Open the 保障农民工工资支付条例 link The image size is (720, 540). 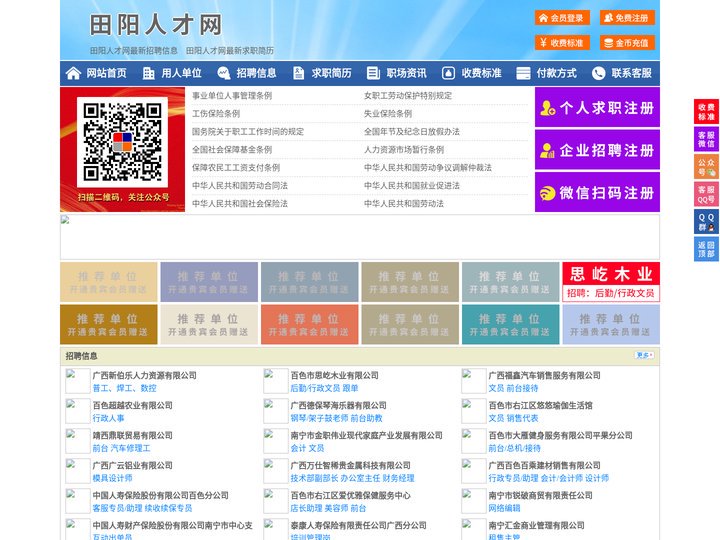236,168
